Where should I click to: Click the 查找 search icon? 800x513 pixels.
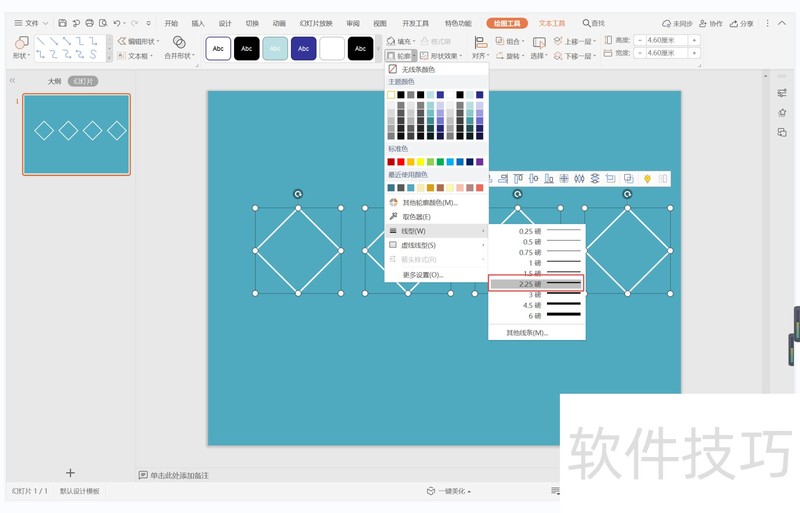coord(592,23)
